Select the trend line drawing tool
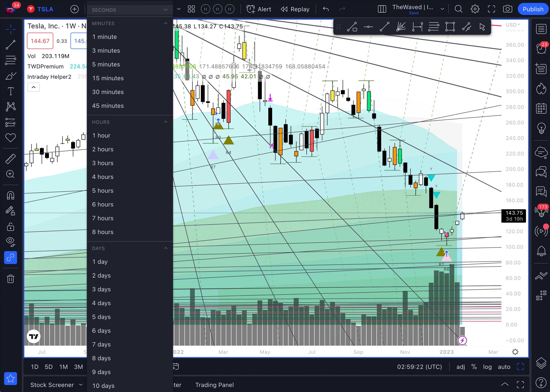550x392 pixels. click(x=11, y=45)
